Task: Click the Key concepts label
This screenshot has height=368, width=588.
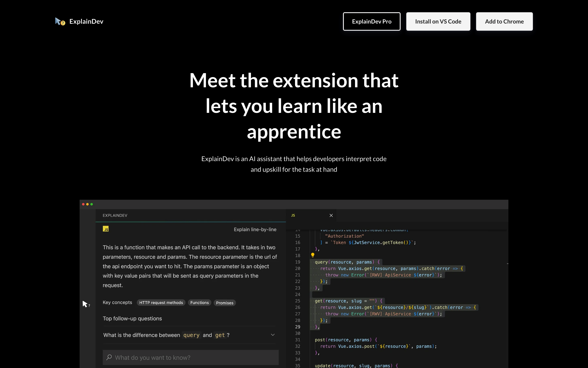Action: pyautogui.click(x=117, y=303)
